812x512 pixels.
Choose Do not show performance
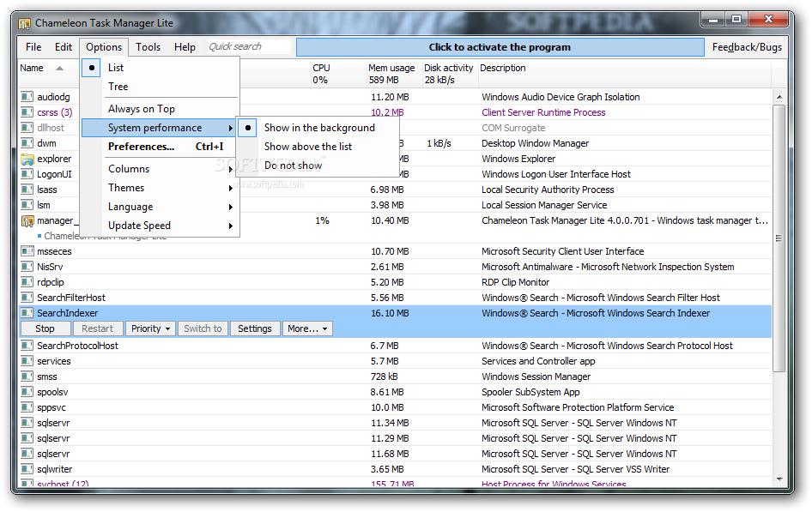(x=318, y=166)
